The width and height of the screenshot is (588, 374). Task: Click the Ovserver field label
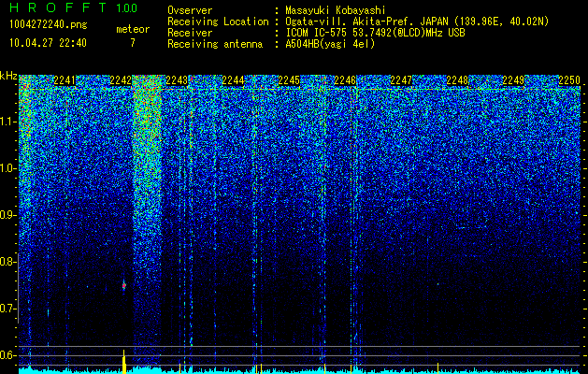point(190,10)
